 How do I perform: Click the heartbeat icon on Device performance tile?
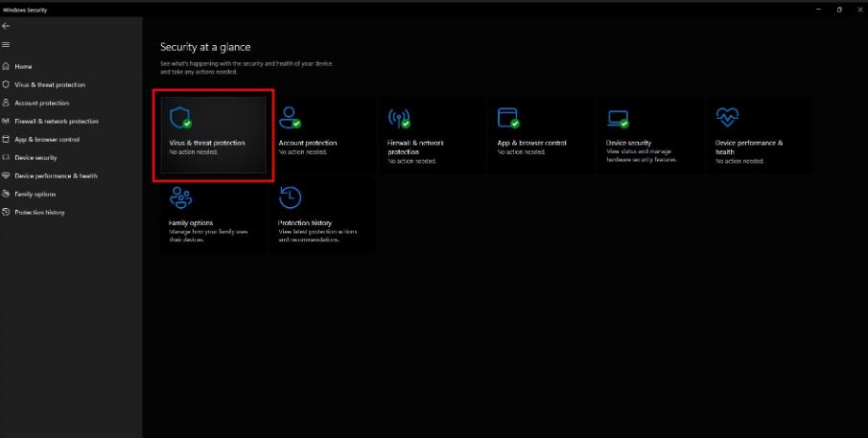pyautogui.click(x=727, y=117)
